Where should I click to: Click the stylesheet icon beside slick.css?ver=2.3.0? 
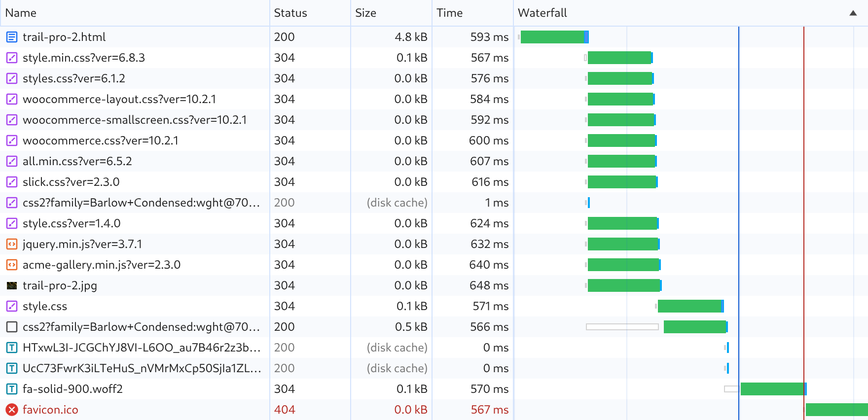pyautogui.click(x=12, y=182)
